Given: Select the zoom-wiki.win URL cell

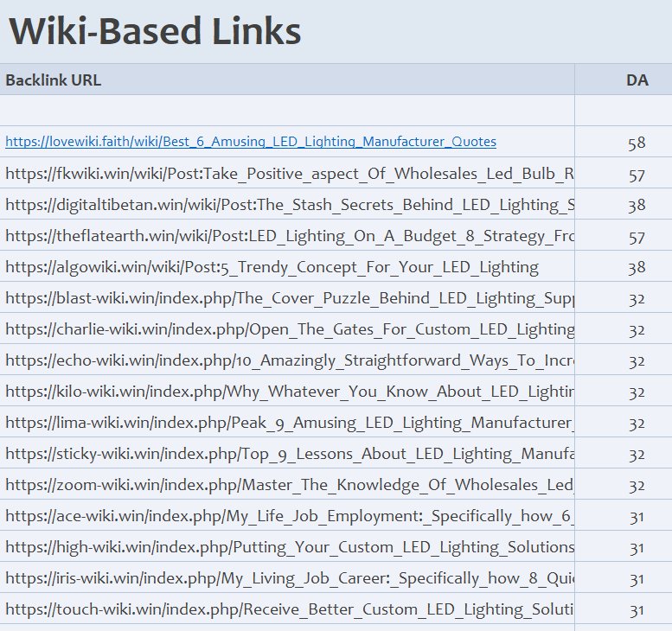Looking at the screenshot, I should pos(289,485).
